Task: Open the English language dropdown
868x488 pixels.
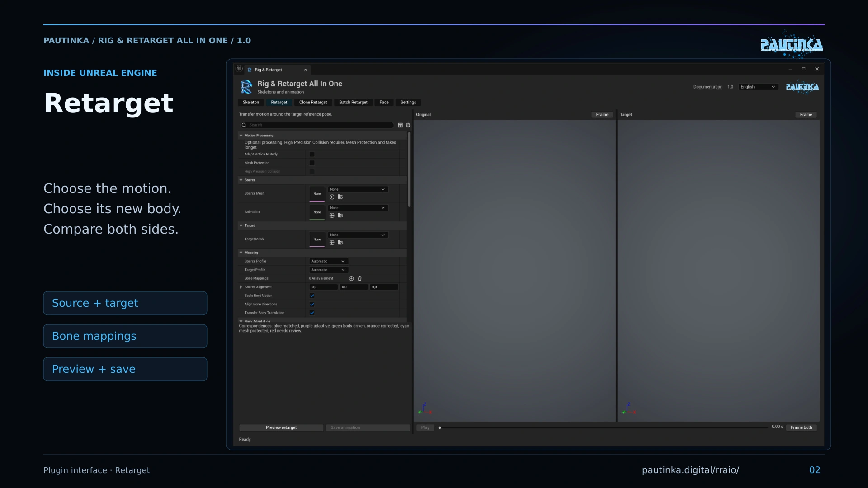Action: pyautogui.click(x=758, y=87)
